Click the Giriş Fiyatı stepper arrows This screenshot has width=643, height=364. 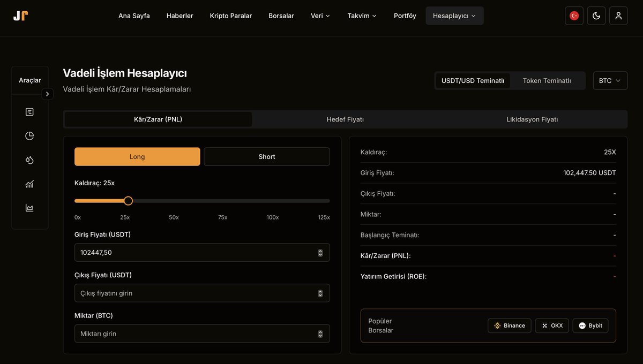click(320, 253)
